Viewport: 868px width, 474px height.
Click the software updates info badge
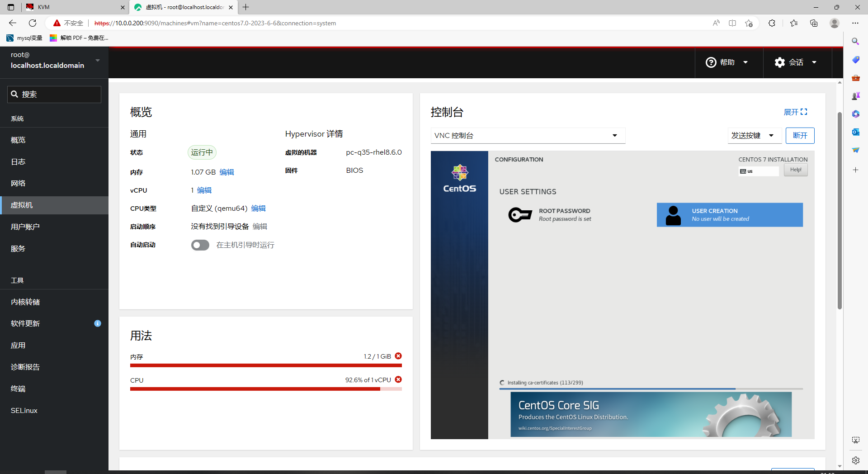[x=97, y=323]
